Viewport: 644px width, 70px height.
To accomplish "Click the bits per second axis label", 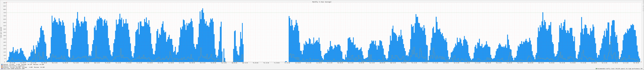I will click(x=1, y=32).
